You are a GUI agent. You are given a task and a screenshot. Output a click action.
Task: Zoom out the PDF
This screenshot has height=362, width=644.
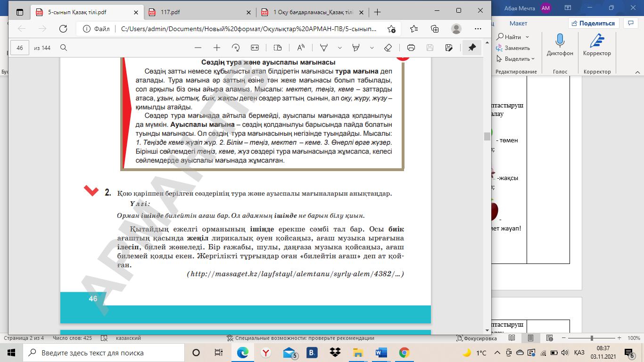(198, 48)
